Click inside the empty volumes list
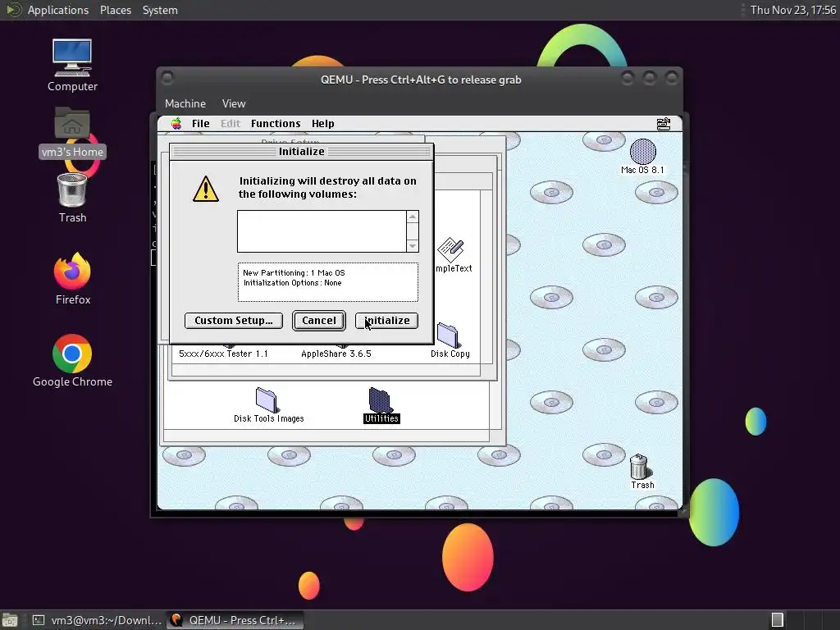The image size is (840, 630). coord(322,231)
